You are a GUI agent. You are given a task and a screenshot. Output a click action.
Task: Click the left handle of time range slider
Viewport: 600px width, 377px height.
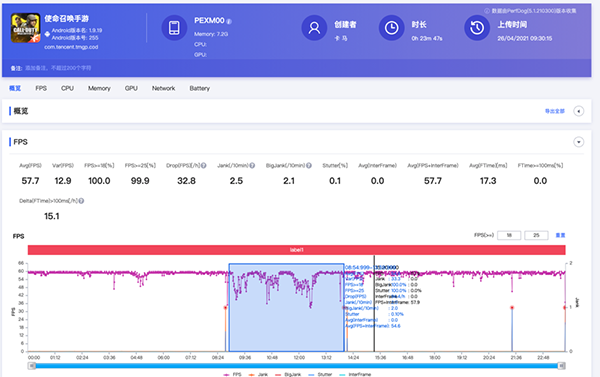tap(32, 366)
